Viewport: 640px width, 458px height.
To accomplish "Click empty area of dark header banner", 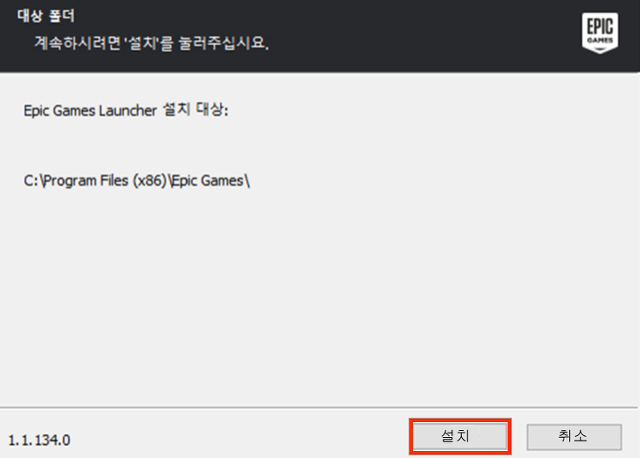I will point(408,37).
